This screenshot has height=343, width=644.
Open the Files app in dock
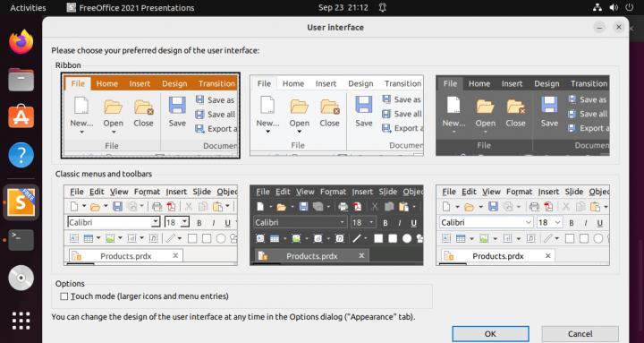pyautogui.click(x=21, y=80)
